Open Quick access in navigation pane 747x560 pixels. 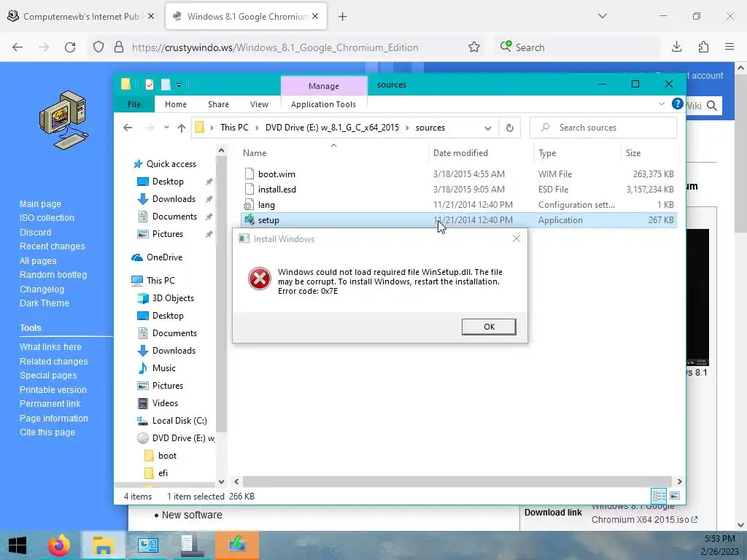(171, 164)
